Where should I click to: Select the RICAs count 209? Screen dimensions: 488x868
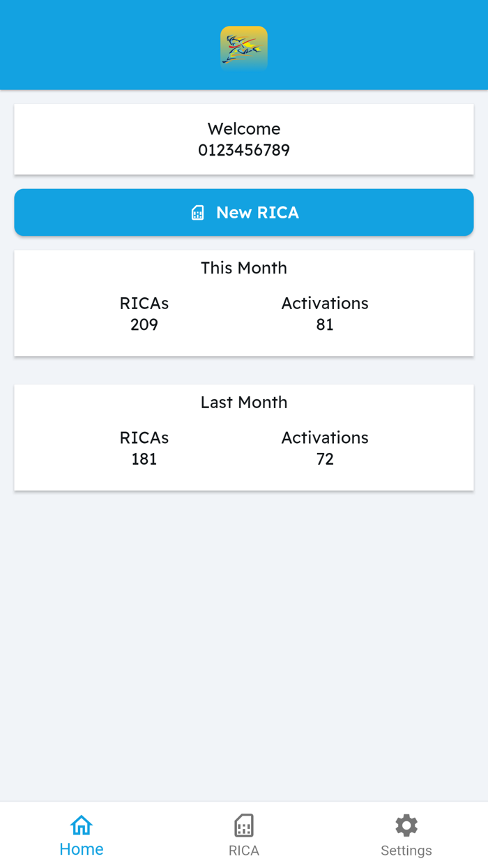coord(144,324)
